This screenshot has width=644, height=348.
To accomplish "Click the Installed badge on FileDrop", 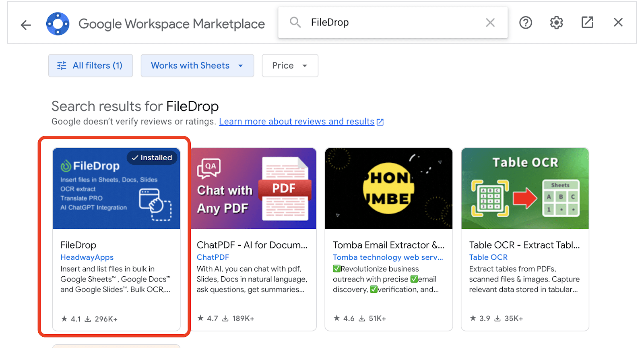I will click(x=152, y=157).
